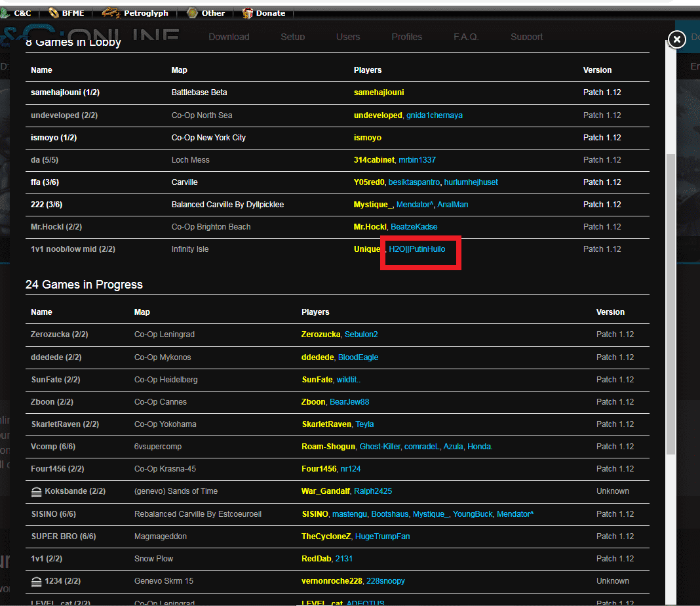Viewport: 700px width, 606px height.
Task: Click the Other category icon
Action: click(x=192, y=12)
